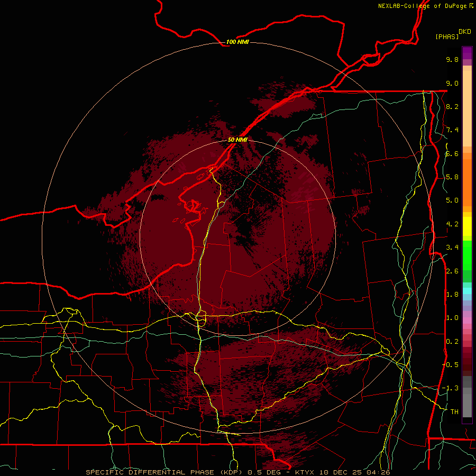The image size is (476, 476).
Task: Click the 3.4 value on the color scale
Action: point(452,248)
